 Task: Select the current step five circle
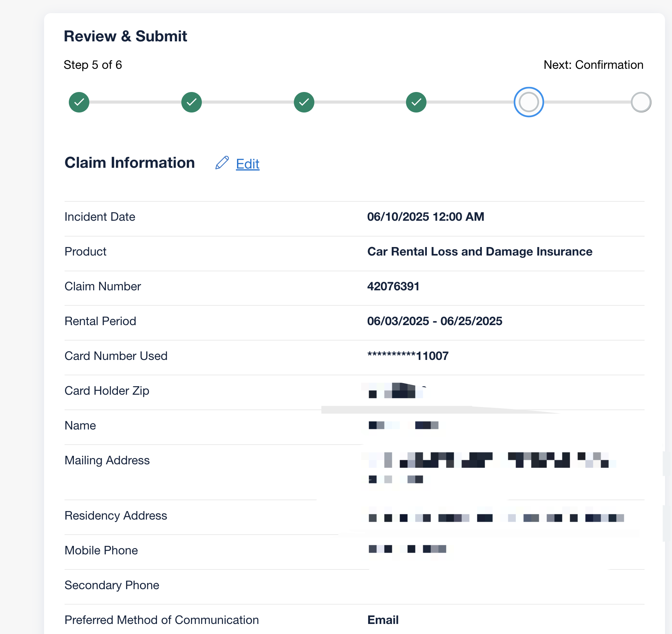click(x=529, y=102)
